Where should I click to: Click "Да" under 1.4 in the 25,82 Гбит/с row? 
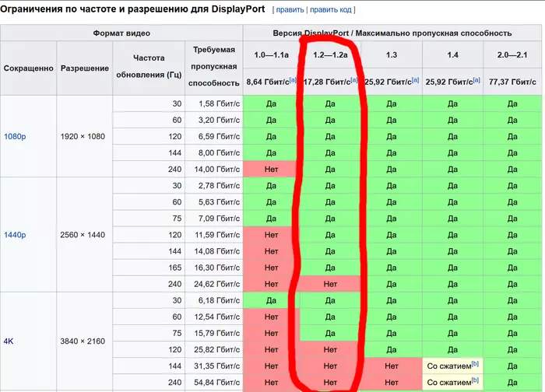(x=452, y=350)
